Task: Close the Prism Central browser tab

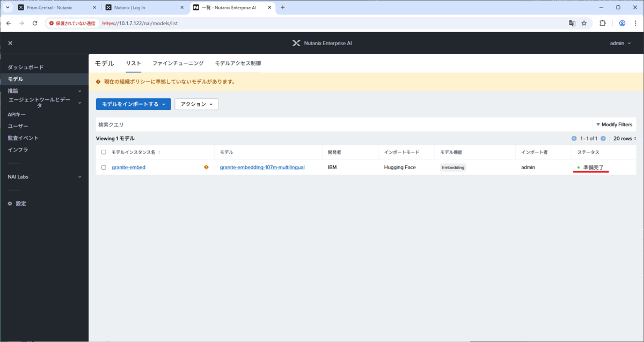Action: tap(94, 8)
